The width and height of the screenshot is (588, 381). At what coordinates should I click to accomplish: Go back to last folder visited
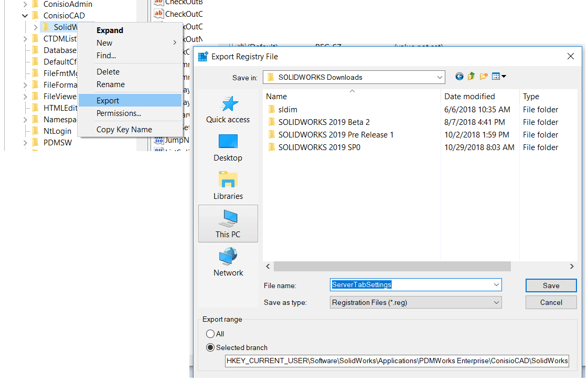[x=459, y=77]
